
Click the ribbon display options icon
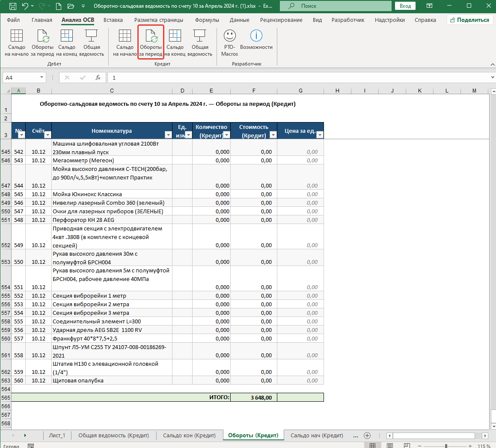429,6
